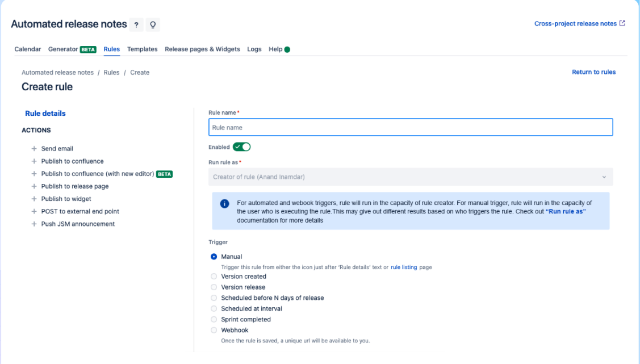Toggle the Enabled switch off
This screenshot has height=364, width=640.
click(241, 147)
